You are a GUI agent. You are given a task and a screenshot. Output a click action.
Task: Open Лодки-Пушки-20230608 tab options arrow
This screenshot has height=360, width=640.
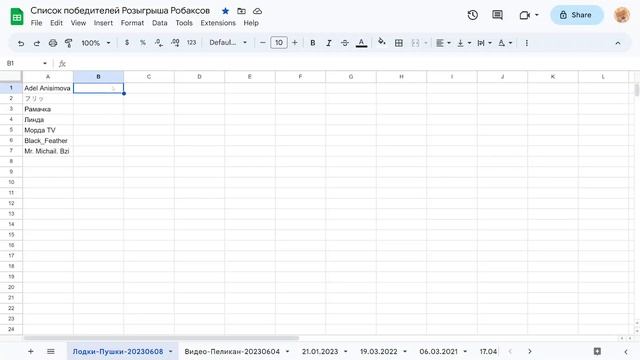click(x=171, y=351)
